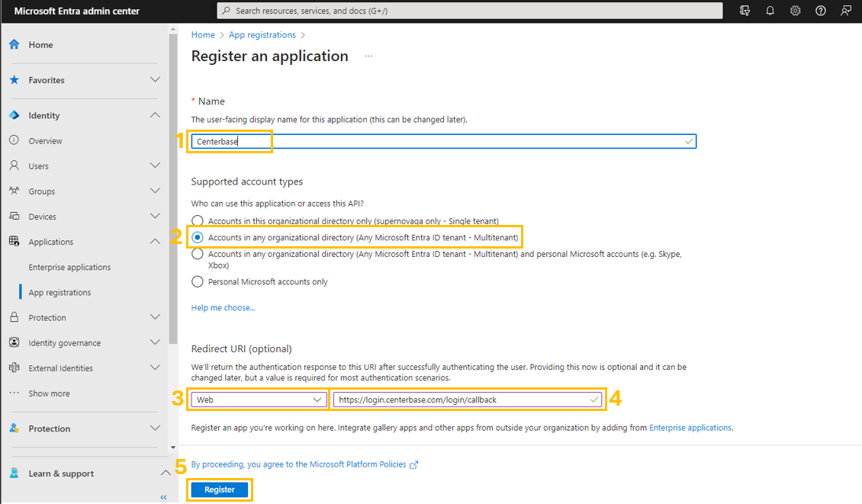
Task: Click the Users person icon
Action: click(x=14, y=165)
